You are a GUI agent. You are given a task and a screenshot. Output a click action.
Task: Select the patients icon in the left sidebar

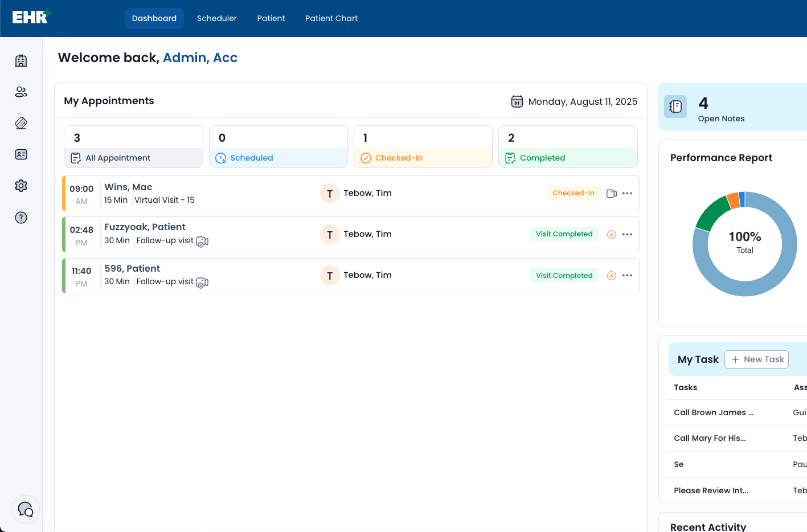21,92
